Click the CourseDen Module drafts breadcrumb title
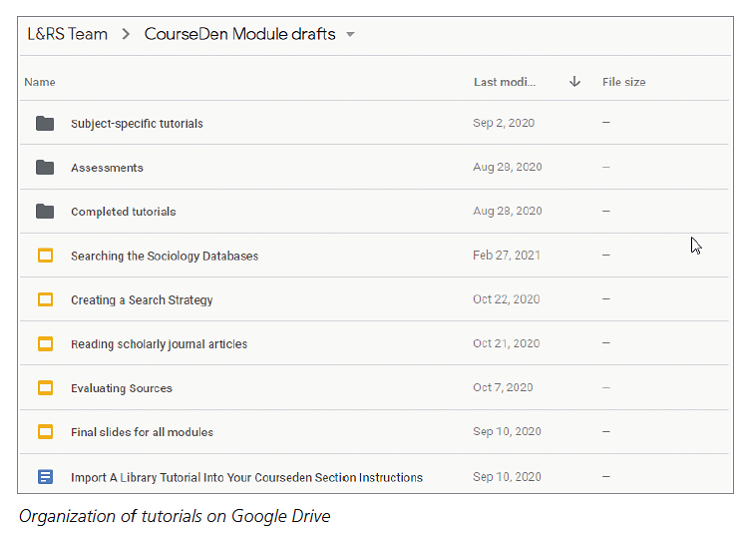Screen dimensions: 750x539 [240, 34]
